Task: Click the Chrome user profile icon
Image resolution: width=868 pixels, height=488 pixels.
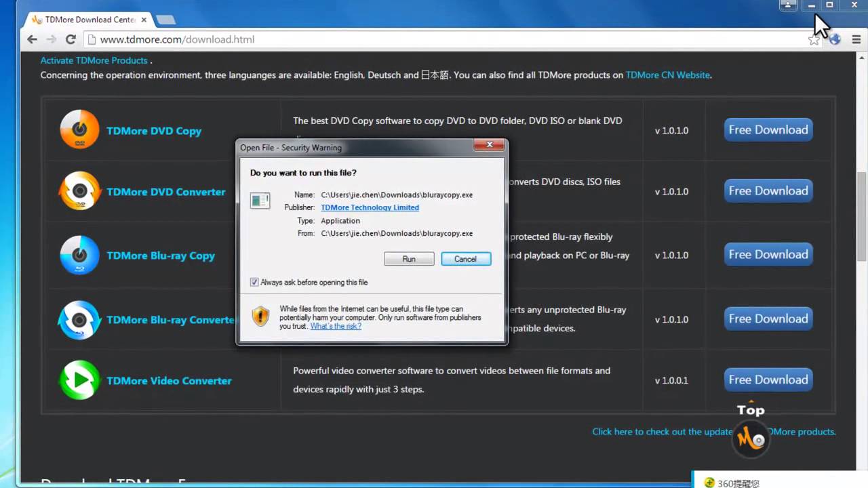Action: tap(788, 5)
